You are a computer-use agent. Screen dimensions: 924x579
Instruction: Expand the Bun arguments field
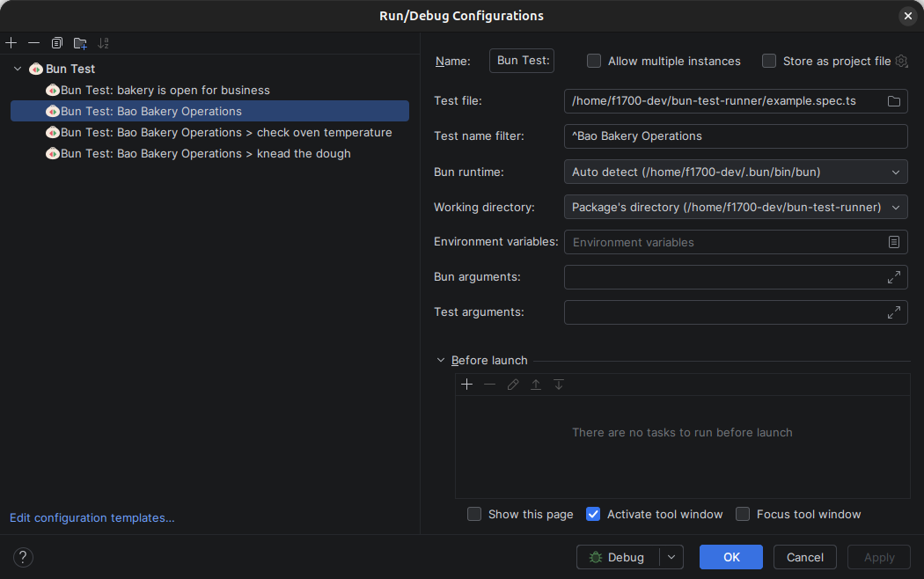click(894, 277)
